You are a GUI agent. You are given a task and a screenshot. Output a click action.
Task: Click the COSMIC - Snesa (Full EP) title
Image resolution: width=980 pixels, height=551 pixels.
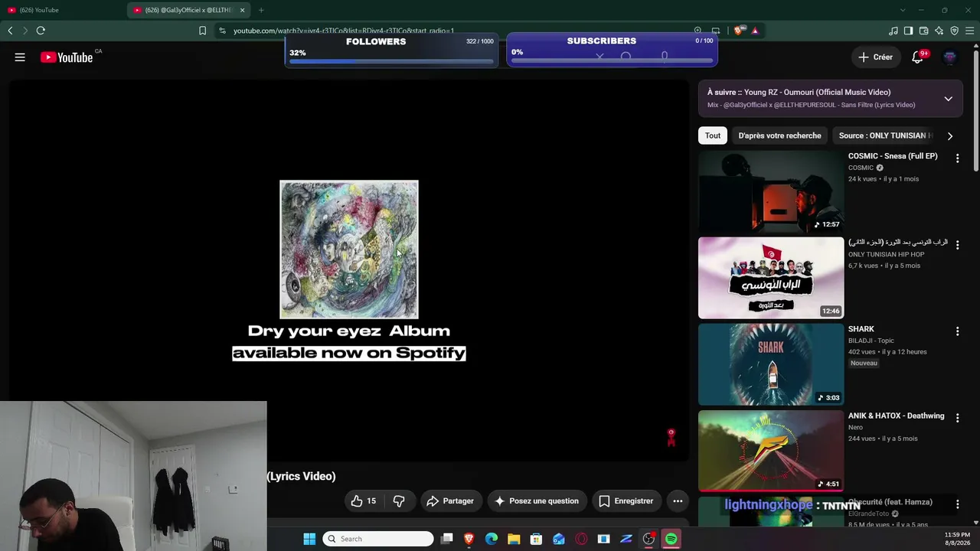(893, 156)
